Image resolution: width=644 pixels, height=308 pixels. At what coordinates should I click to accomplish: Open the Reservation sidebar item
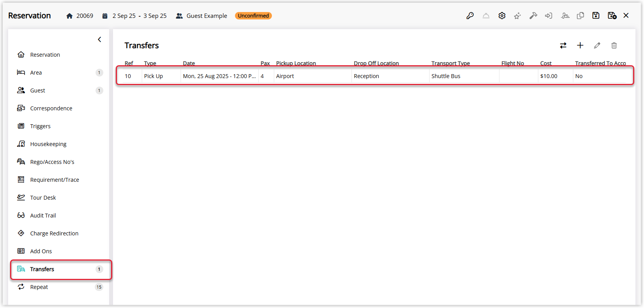click(x=58, y=55)
